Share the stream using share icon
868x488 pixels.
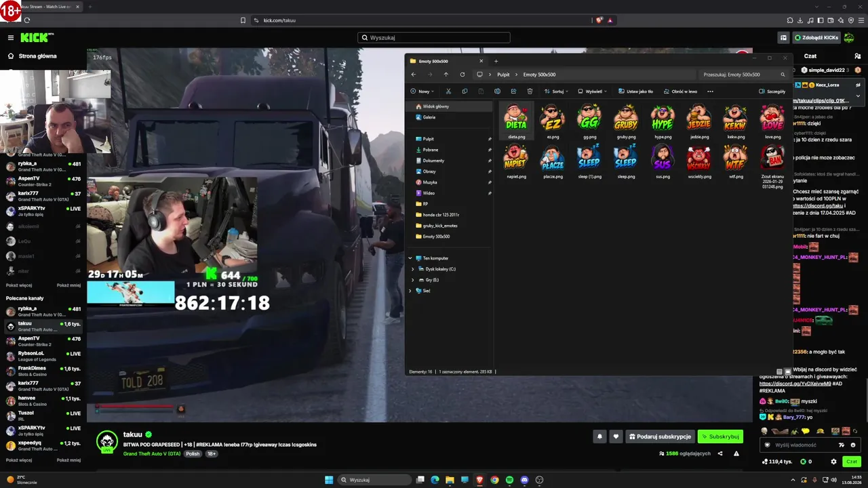point(720,453)
